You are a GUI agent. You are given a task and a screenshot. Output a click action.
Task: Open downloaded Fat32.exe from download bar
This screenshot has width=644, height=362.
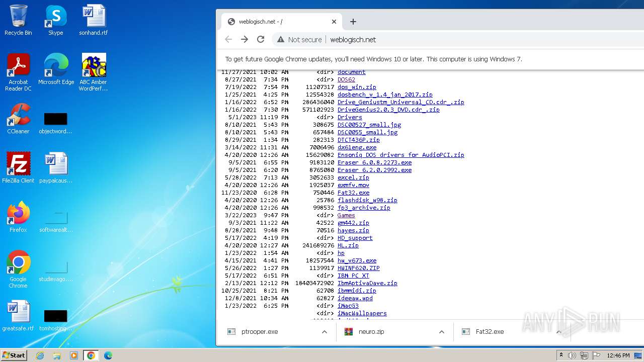tap(490, 332)
